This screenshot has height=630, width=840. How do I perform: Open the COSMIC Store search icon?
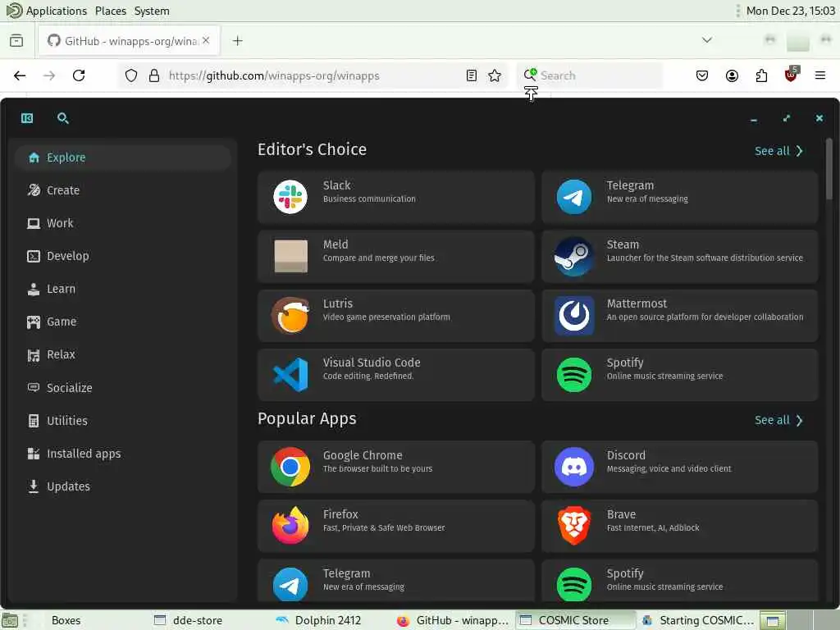(x=62, y=118)
